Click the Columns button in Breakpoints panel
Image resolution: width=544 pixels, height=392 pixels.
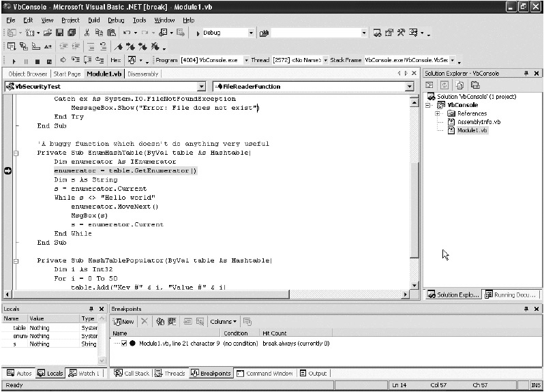[223, 321]
